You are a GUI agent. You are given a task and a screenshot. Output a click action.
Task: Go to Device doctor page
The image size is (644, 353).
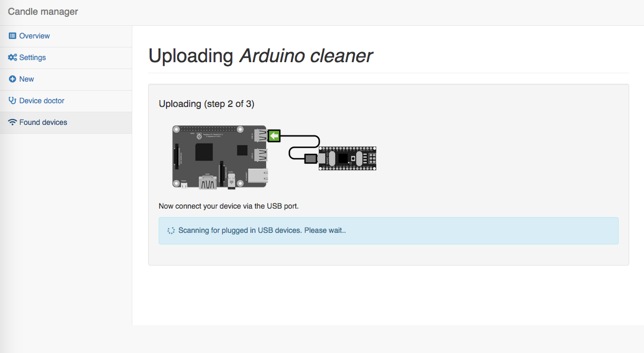(66, 101)
